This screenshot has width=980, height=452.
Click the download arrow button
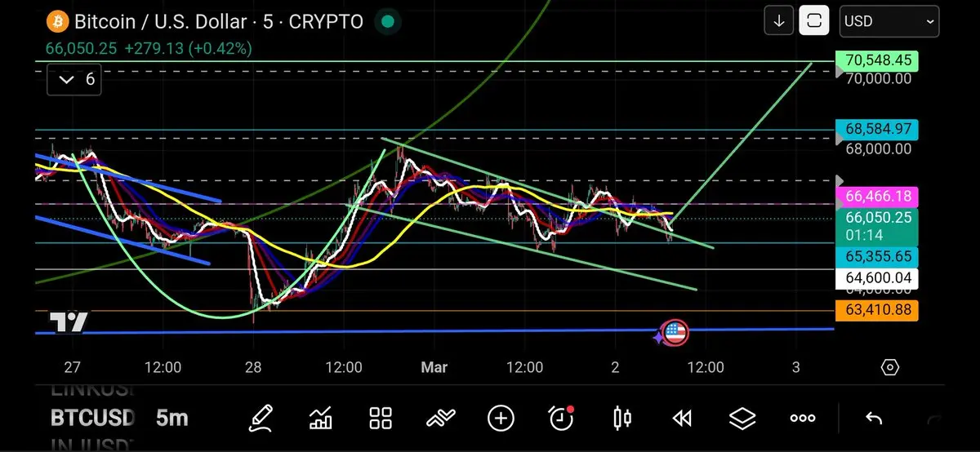click(x=779, y=21)
